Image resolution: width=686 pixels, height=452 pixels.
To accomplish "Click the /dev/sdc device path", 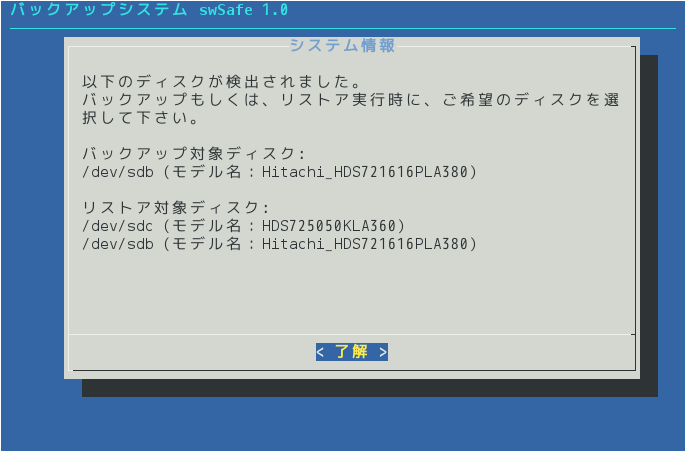I will tap(118, 226).
